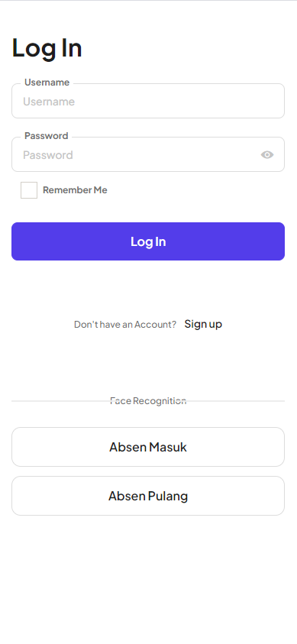Click the Password floating label

point(47,135)
